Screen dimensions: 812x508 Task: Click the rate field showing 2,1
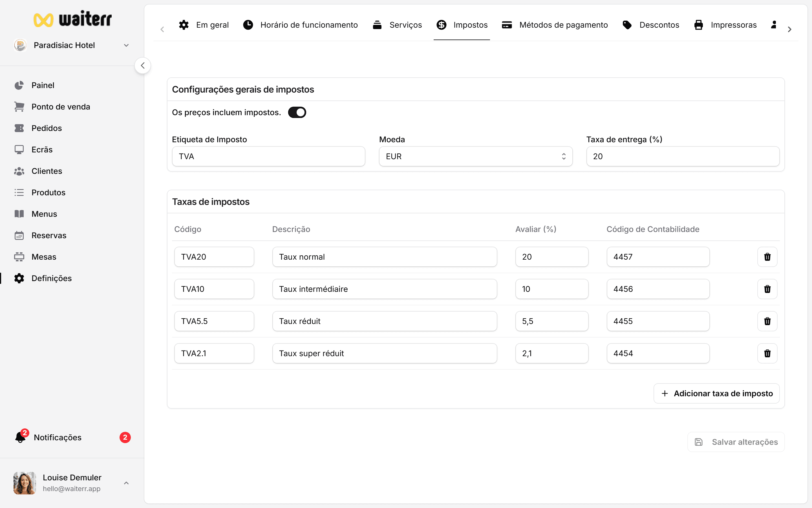551,353
